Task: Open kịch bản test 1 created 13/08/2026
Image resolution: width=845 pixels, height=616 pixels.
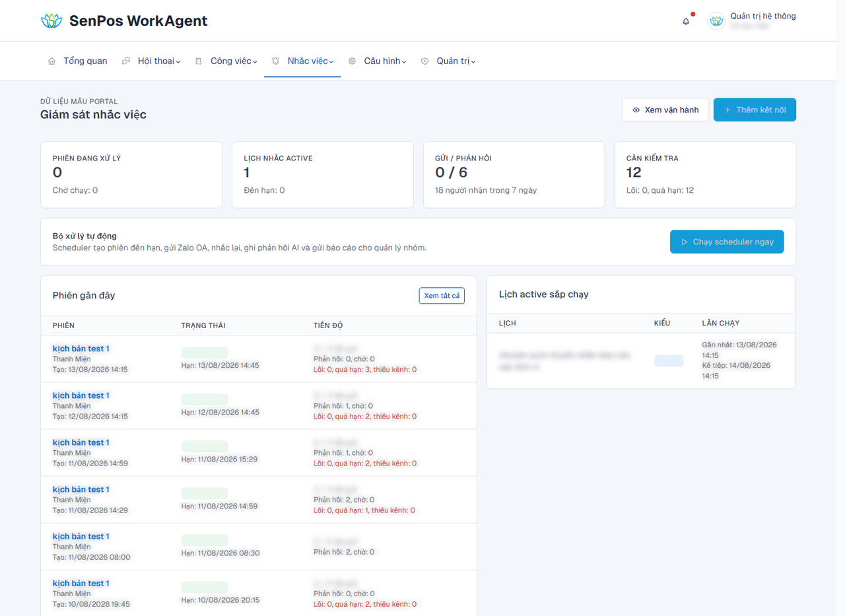Action: pyautogui.click(x=81, y=349)
